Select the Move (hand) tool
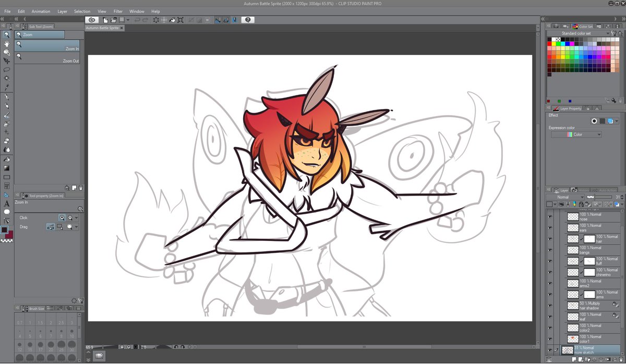 (x=7, y=43)
